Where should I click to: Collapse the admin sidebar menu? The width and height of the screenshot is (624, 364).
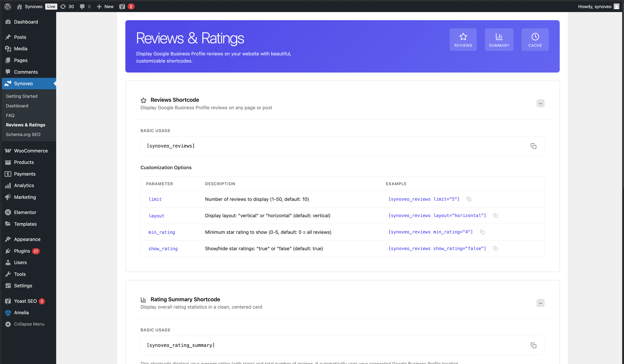29,324
